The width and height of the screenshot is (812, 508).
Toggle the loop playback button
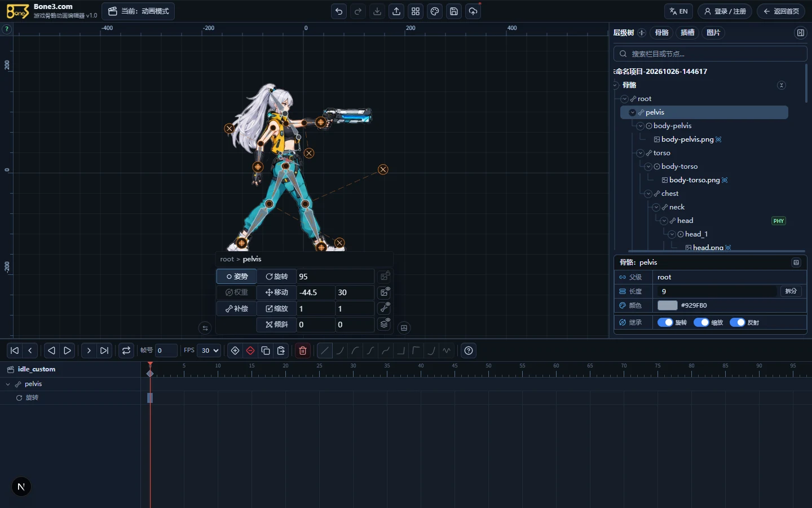126,351
